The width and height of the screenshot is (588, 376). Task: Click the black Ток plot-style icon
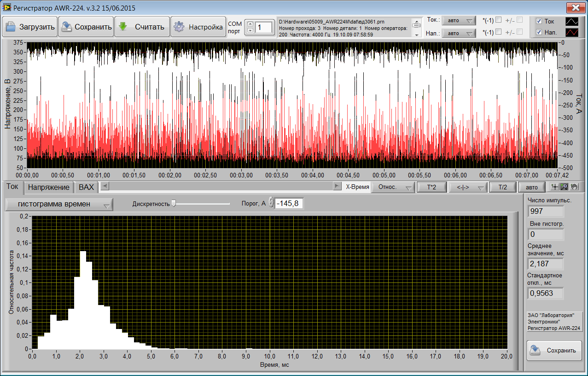[x=572, y=21]
